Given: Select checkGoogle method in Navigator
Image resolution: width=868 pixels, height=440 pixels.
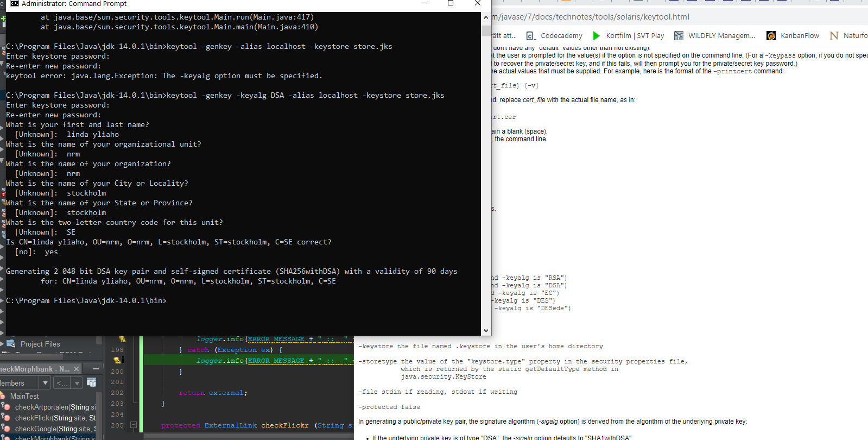Looking at the screenshot, I should point(55,429).
